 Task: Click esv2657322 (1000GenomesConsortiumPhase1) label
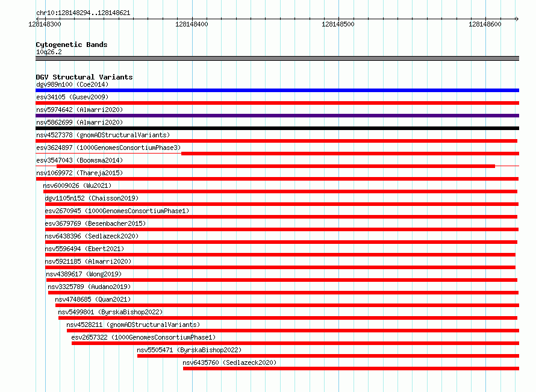coord(143,337)
